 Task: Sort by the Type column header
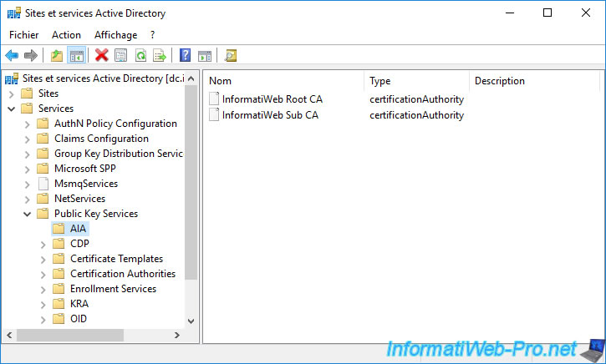416,81
